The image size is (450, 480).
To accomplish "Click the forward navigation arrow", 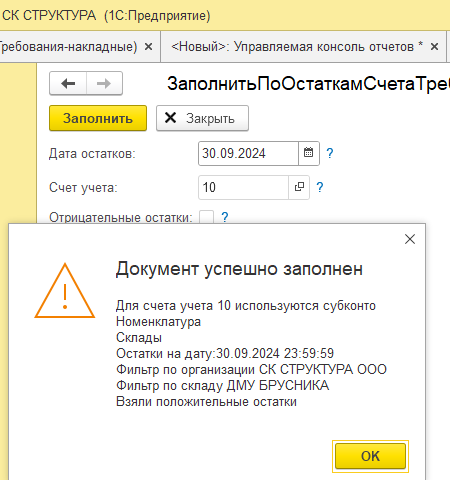I will click(104, 83).
